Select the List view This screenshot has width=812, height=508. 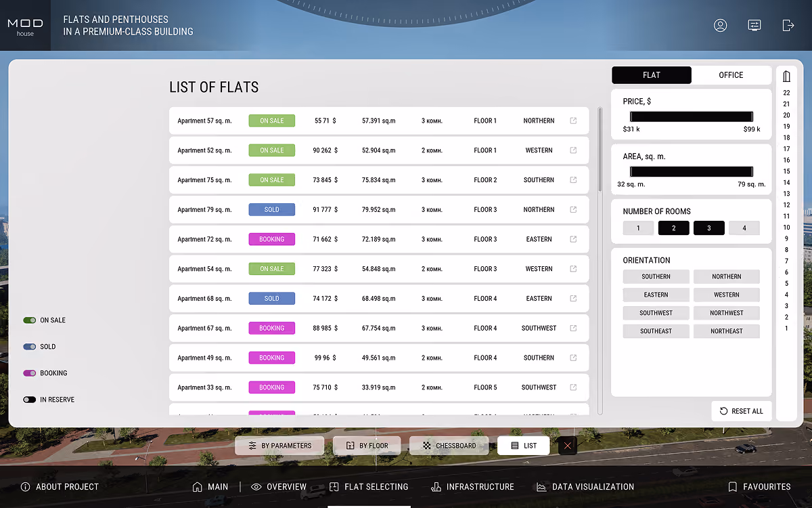point(523,446)
